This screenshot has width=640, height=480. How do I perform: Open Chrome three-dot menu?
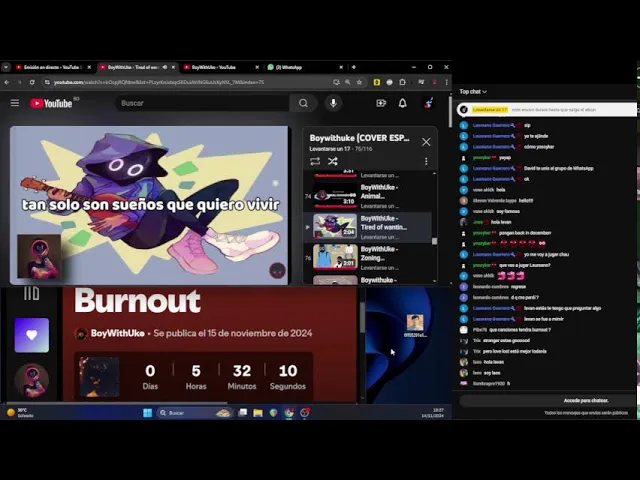(x=447, y=82)
